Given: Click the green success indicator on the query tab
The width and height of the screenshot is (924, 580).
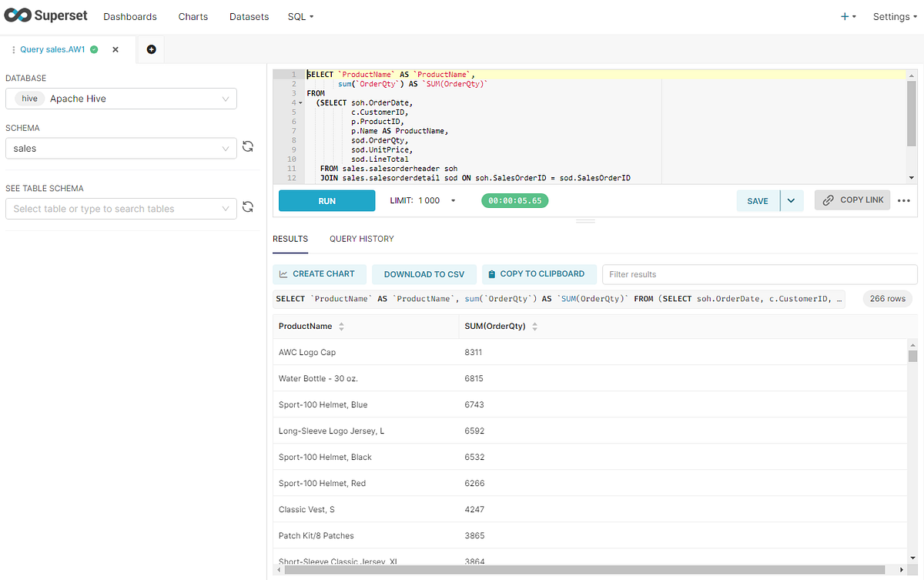Looking at the screenshot, I should click(93, 48).
